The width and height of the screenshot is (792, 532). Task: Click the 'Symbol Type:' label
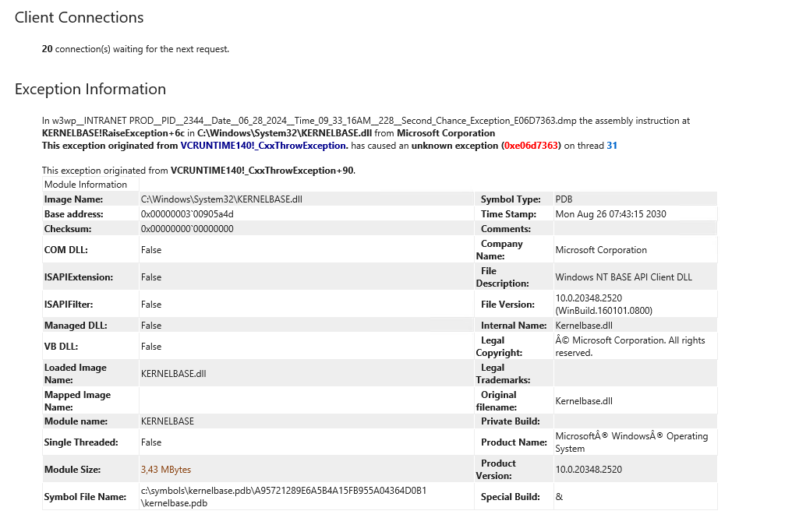coord(511,199)
